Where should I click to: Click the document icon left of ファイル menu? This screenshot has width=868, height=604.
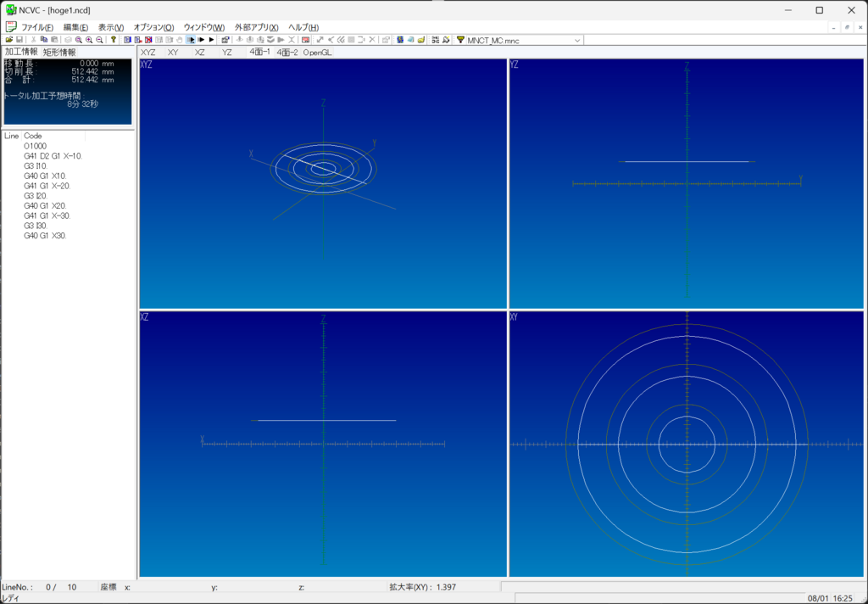[x=10, y=27]
